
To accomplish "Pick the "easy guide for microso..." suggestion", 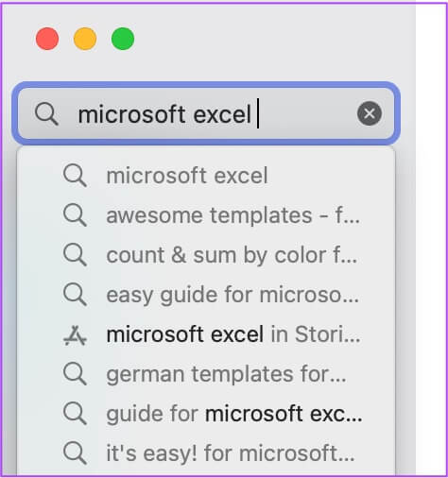I will click(x=206, y=295).
